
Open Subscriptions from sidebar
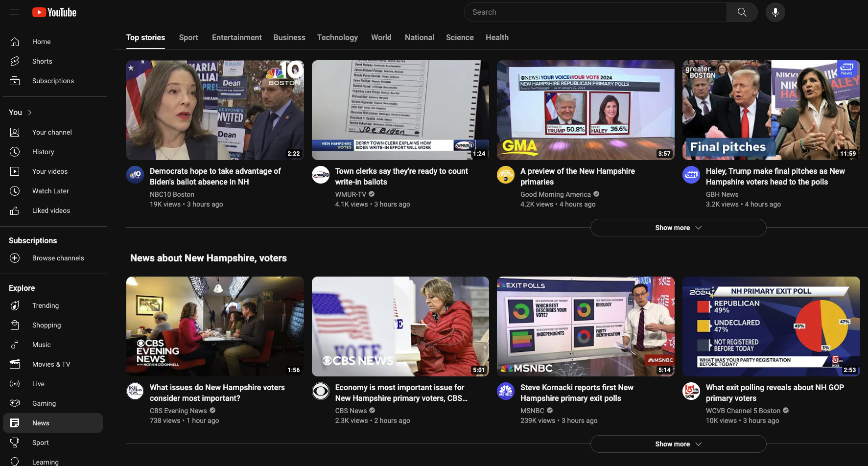coord(53,81)
